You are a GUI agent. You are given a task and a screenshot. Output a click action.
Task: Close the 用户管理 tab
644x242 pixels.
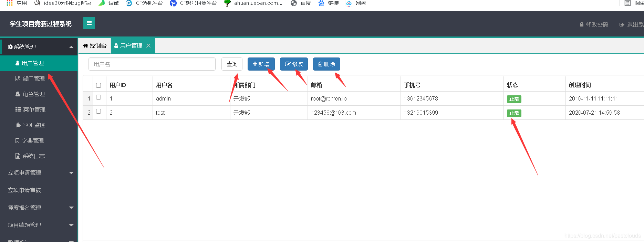point(148,46)
